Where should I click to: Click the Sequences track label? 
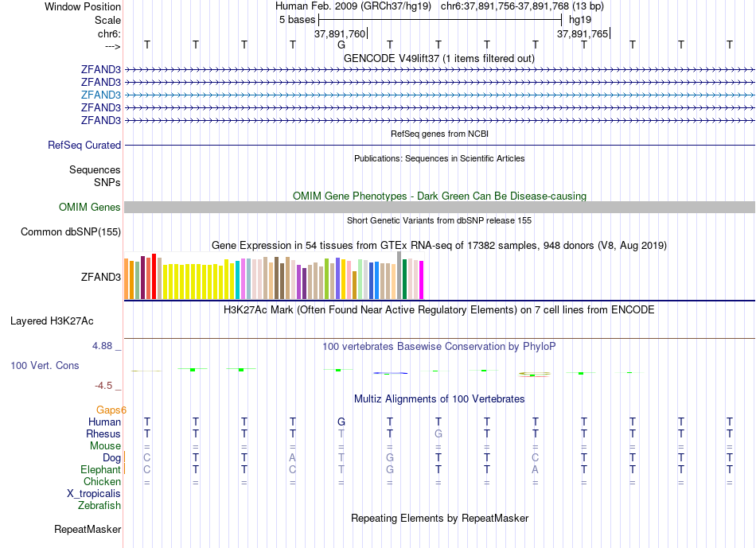pos(95,169)
